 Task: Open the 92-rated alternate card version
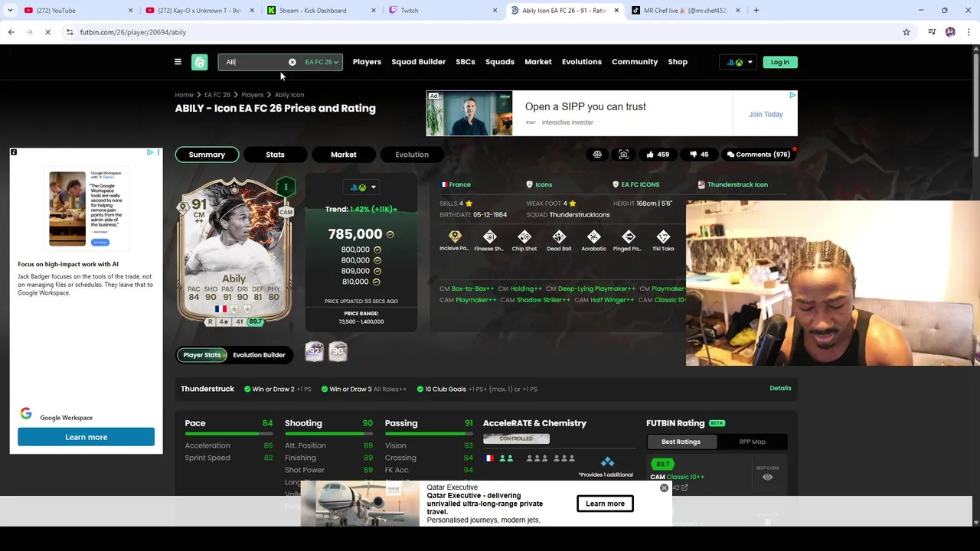(x=314, y=351)
